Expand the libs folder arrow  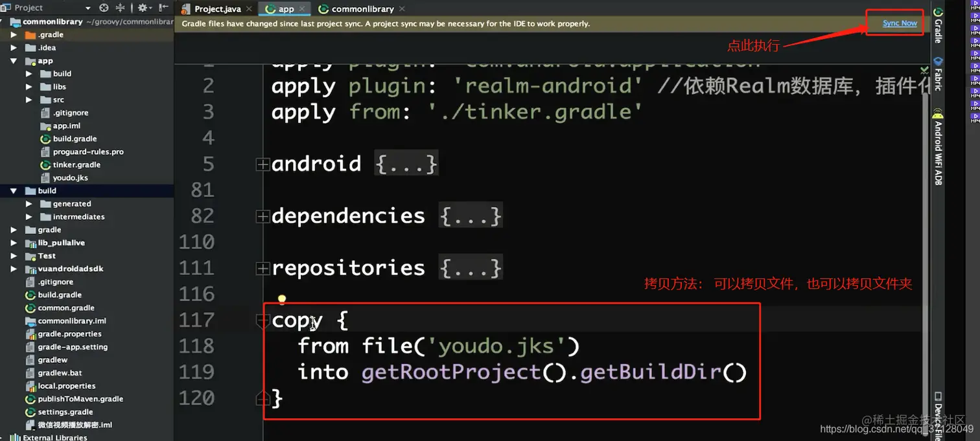pos(29,87)
